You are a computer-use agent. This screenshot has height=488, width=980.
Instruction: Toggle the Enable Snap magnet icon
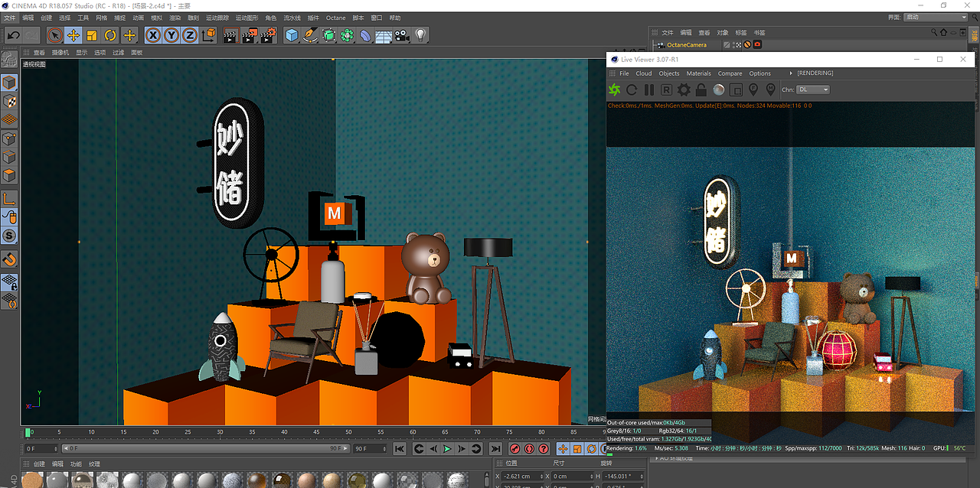(9, 259)
